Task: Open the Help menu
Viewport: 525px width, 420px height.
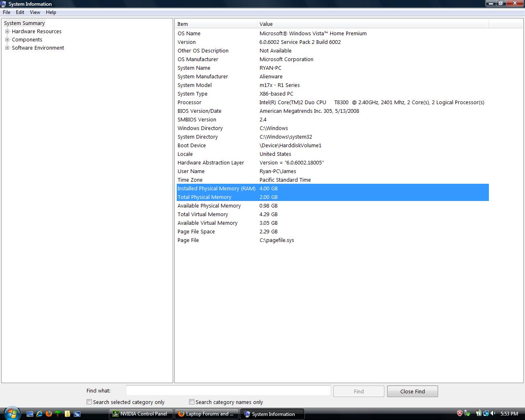Action: (51, 12)
